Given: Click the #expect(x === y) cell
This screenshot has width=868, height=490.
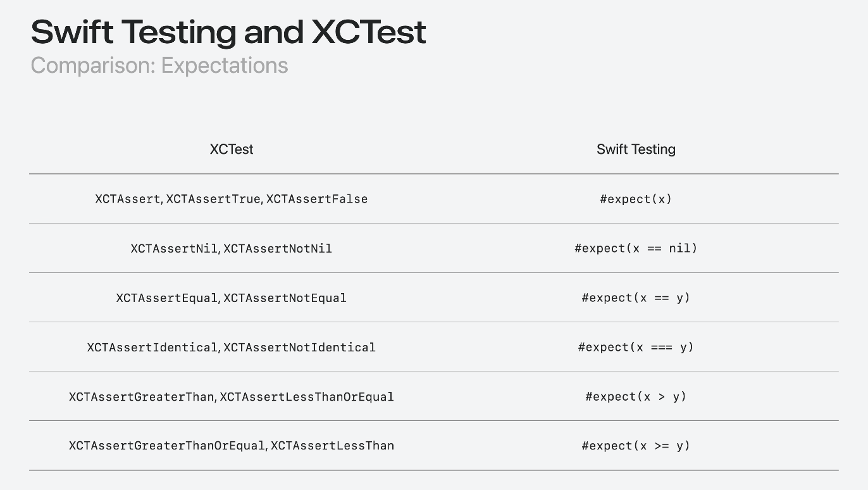Looking at the screenshot, I should tap(636, 347).
